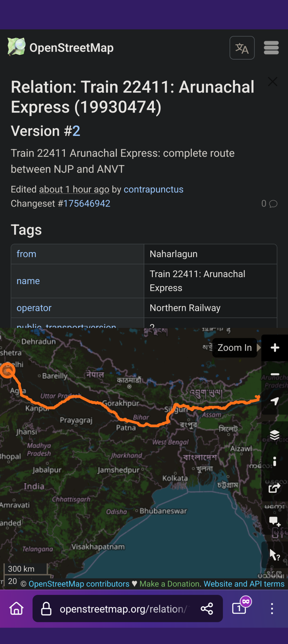Change the website language
This screenshot has width=288, height=644.
[242, 48]
